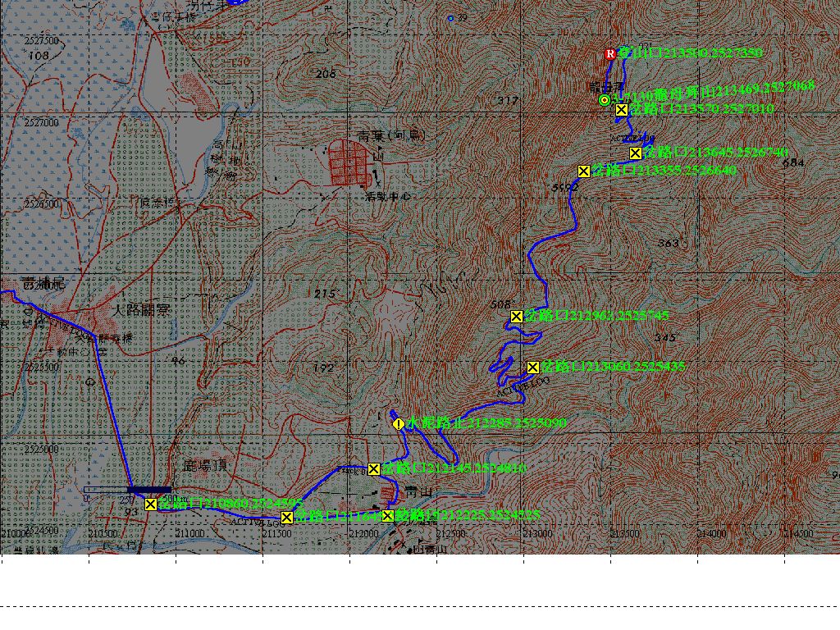This screenshot has height=630, width=840.
Task: Click the 活動中心 map label
Action: pyautogui.click(x=388, y=197)
